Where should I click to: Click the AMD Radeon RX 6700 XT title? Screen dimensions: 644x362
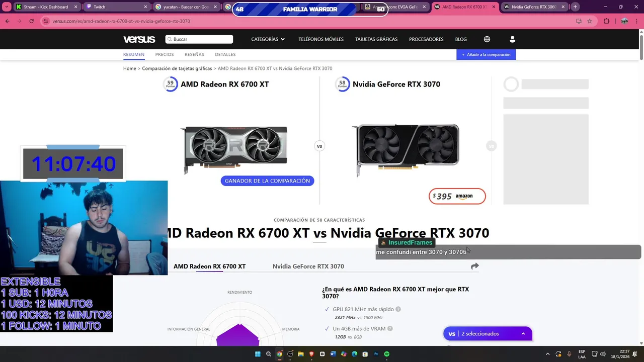pyautogui.click(x=225, y=84)
